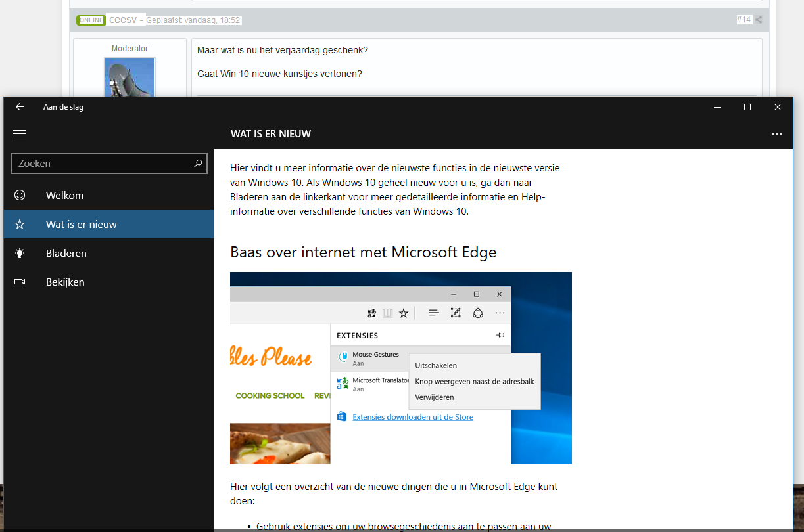This screenshot has height=532, width=804.
Task: Open the Bekijken section
Action: [x=109, y=282]
